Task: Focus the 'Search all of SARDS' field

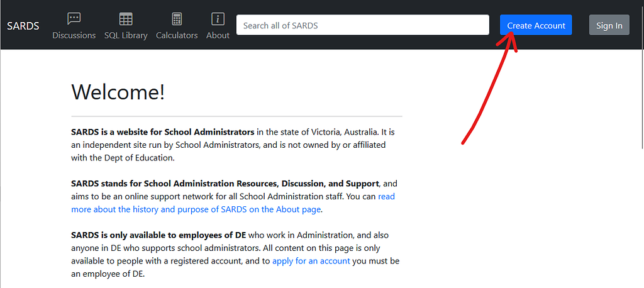Action: [x=362, y=25]
